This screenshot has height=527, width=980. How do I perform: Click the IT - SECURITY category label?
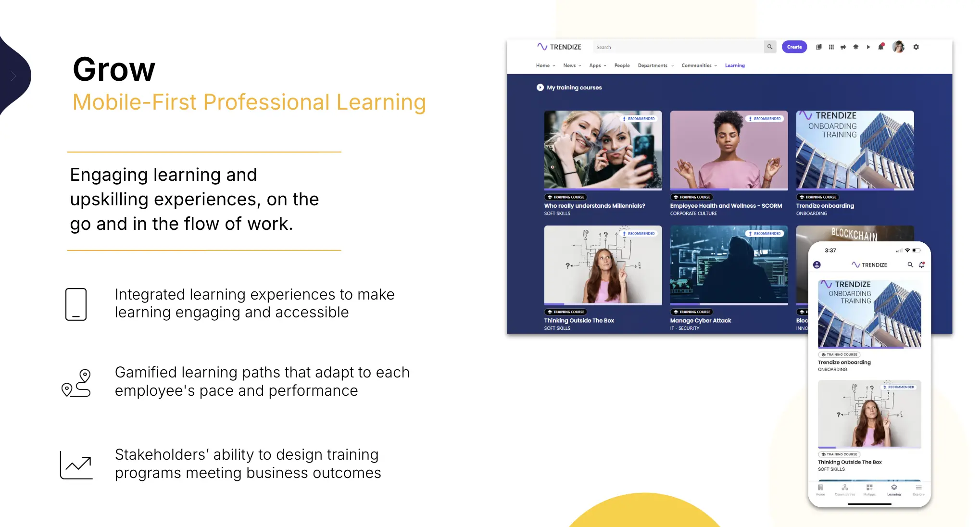tap(685, 328)
